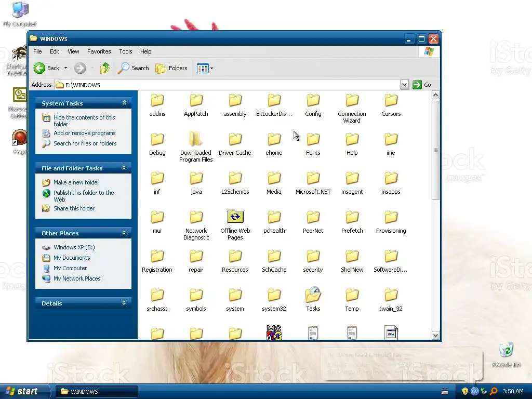
Task: Go to My Documents in Other Places
Action: (x=72, y=258)
